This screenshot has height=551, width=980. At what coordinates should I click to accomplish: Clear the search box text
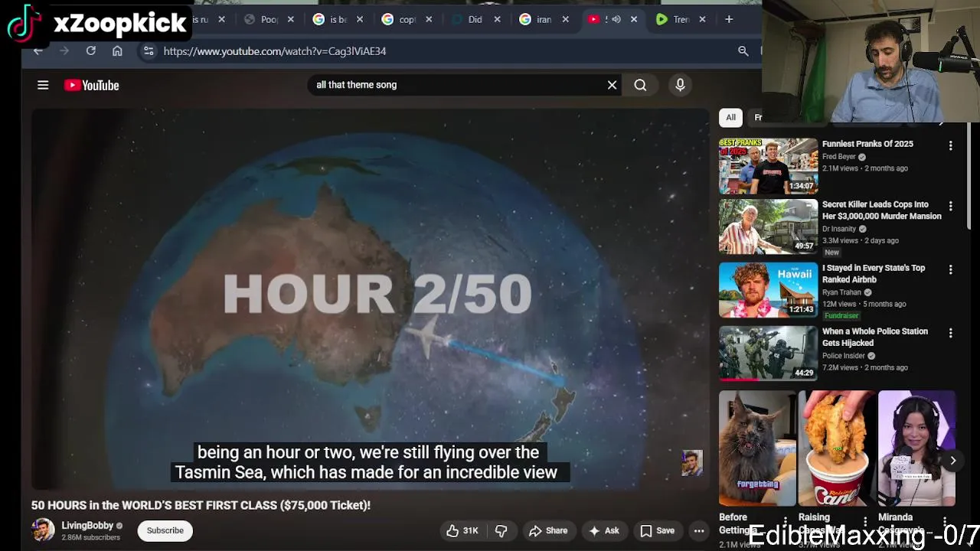pyautogui.click(x=612, y=85)
